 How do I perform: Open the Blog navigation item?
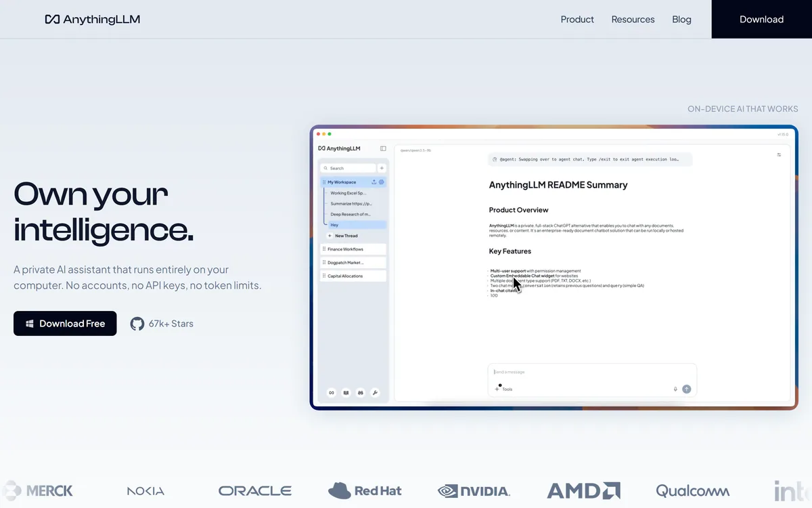681,20
